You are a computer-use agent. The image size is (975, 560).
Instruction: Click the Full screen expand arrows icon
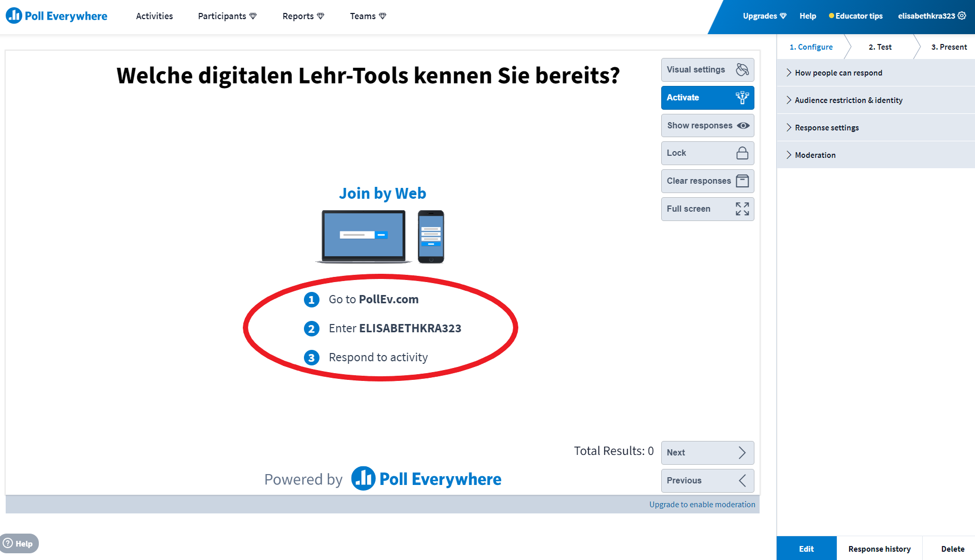point(742,209)
